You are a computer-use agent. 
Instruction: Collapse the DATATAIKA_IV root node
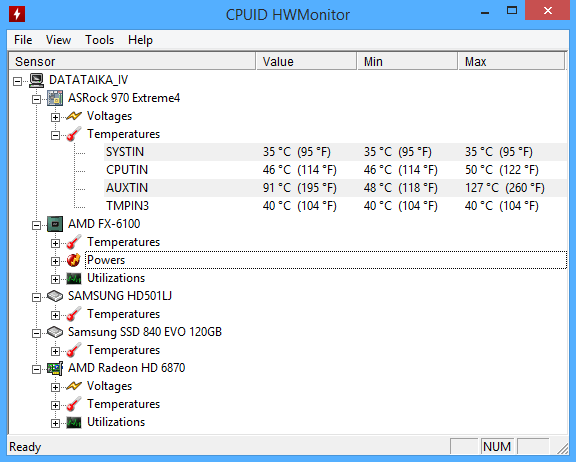pyautogui.click(x=18, y=81)
